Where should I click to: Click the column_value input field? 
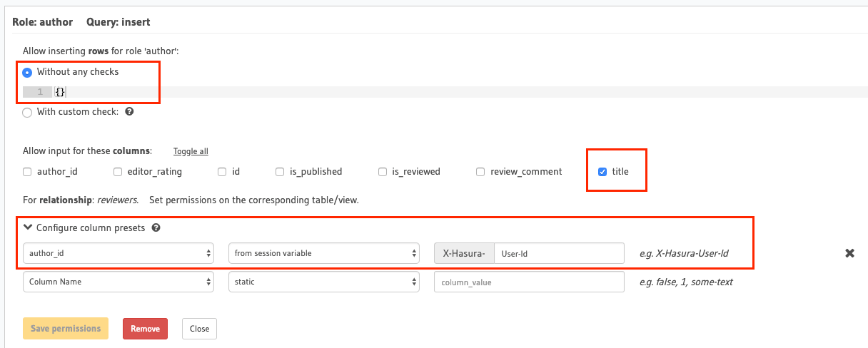528,282
